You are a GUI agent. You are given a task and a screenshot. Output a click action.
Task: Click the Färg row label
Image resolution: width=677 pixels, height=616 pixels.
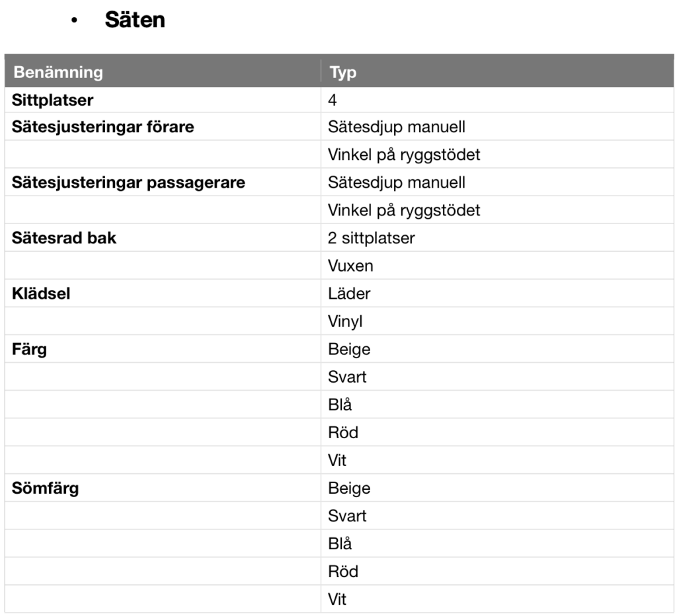(29, 350)
